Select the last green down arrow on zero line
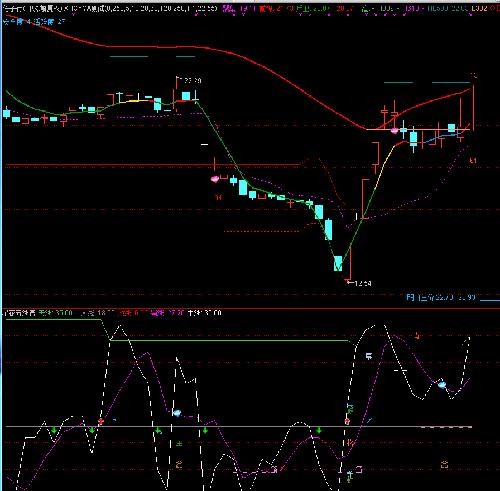 click(x=319, y=430)
